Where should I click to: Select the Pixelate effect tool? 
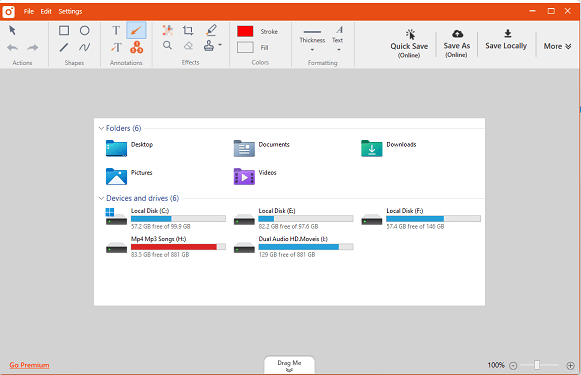coord(168,30)
